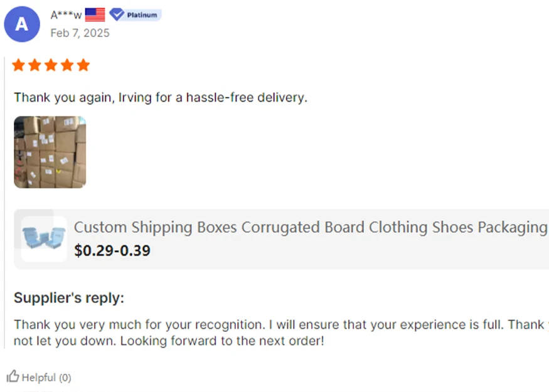Viewport: 549px width, 392px height.
Task: Click the "Platinum" membership label
Action: (142, 15)
